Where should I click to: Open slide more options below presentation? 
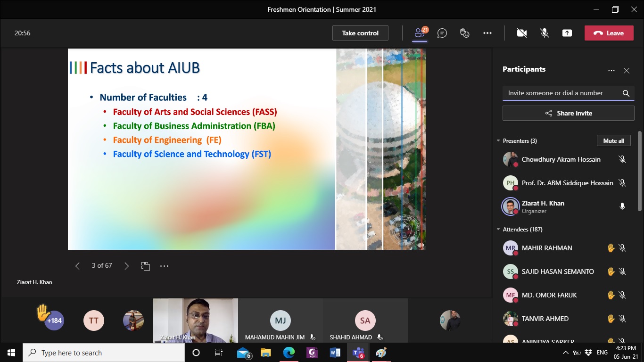tap(164, 266)
